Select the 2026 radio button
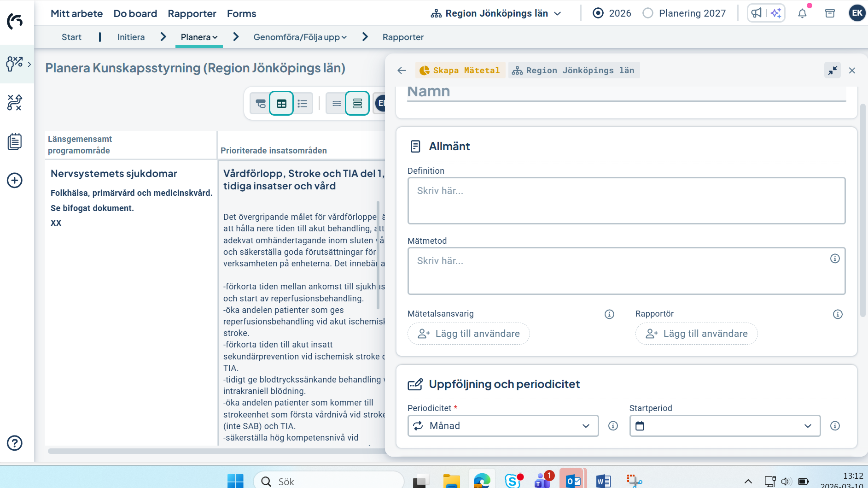 click(x=598, y=13)
